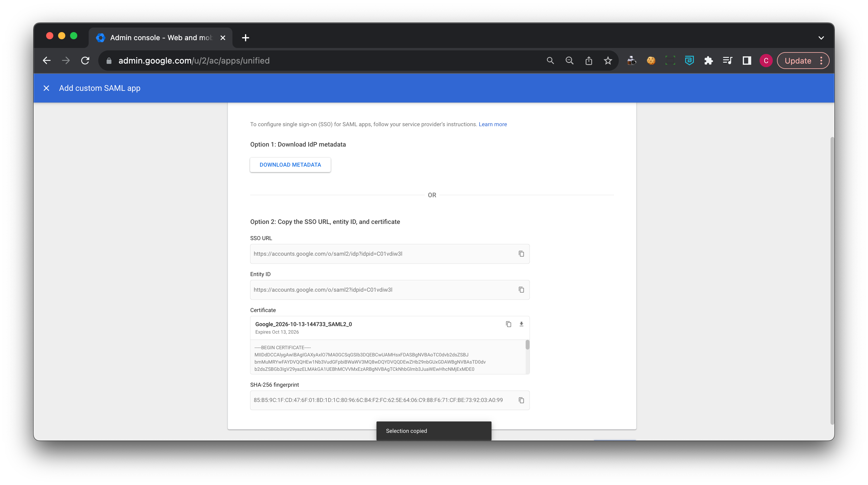Copy the SHA-256 fingerprint
This screenshot has width=868, height=485.
coord(521,400)
